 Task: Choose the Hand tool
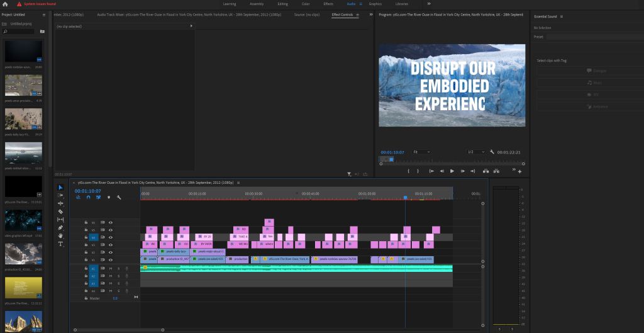[x=60, y=236]
